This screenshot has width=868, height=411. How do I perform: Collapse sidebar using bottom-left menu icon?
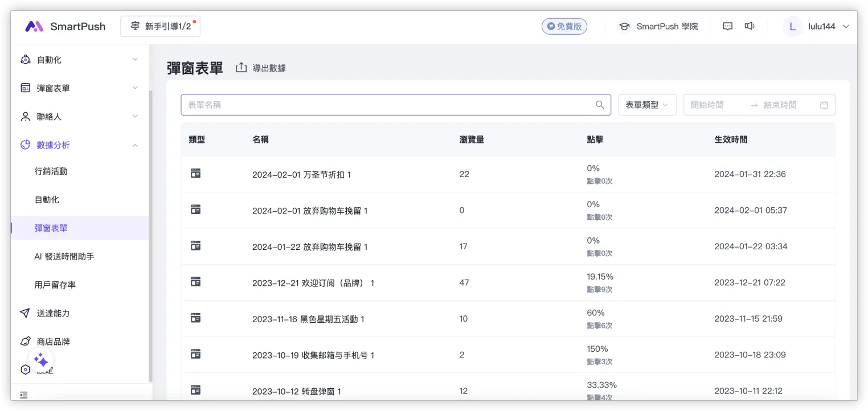tap(23, 394)
